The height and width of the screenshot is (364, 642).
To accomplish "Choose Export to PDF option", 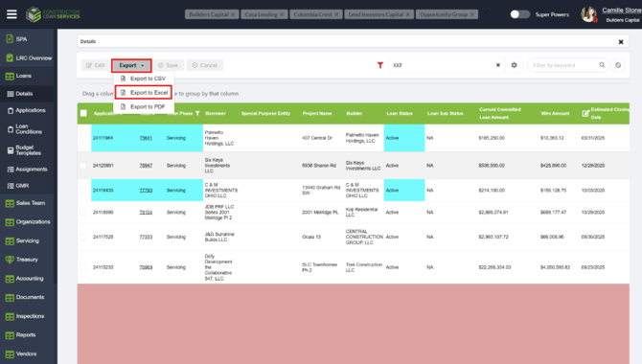I will click(144, 106).
